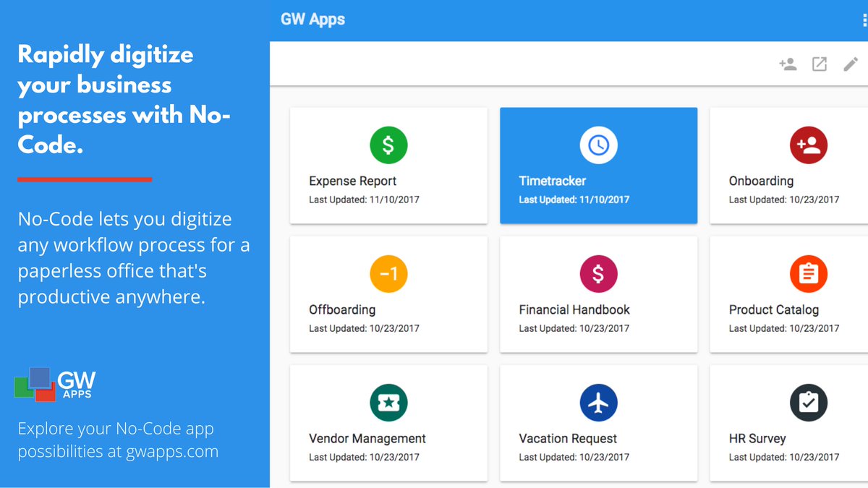This screenshot has height=488, width=868.
Task: Click the Vendor Management ticket star icon
Action: click(x=388, y=403)
